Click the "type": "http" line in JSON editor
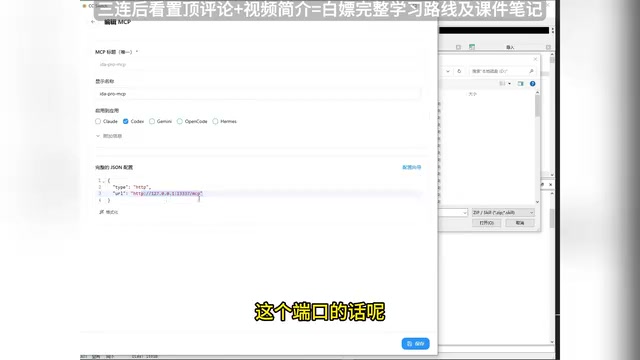Screen dimensions: 640x360 tap(132, 187)
